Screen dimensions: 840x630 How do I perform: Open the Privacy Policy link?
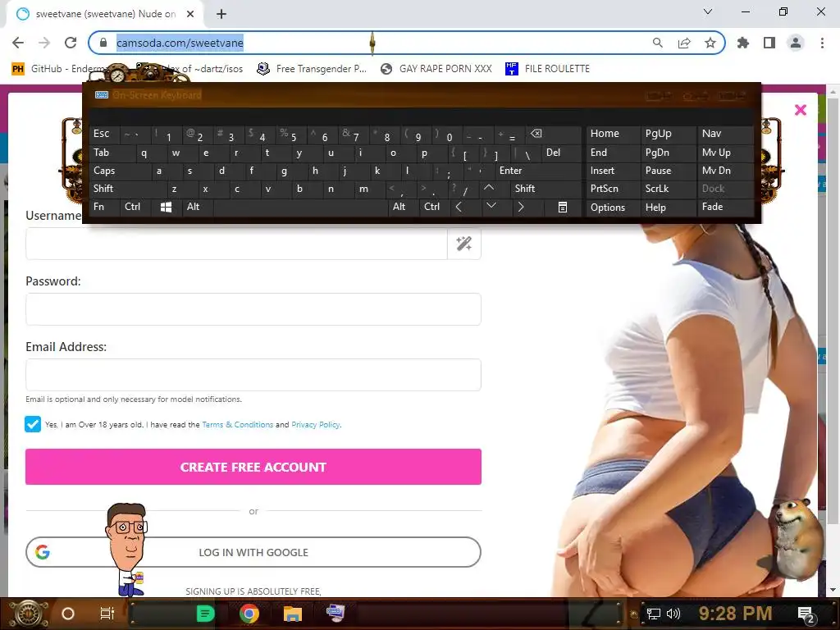click(316, 424)
